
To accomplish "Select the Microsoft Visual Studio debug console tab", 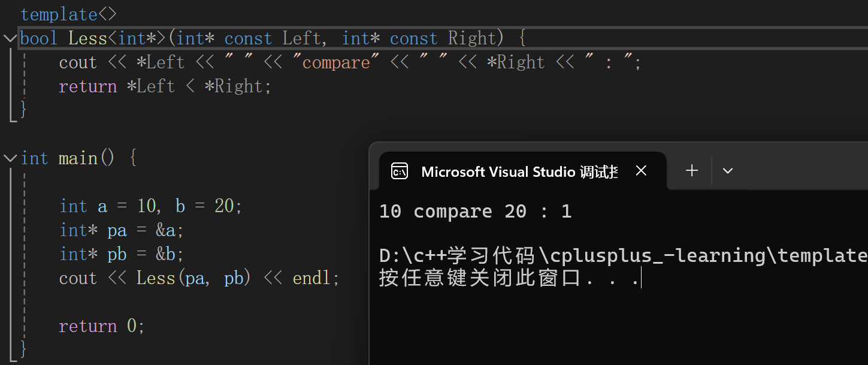I will pos(523,171).
